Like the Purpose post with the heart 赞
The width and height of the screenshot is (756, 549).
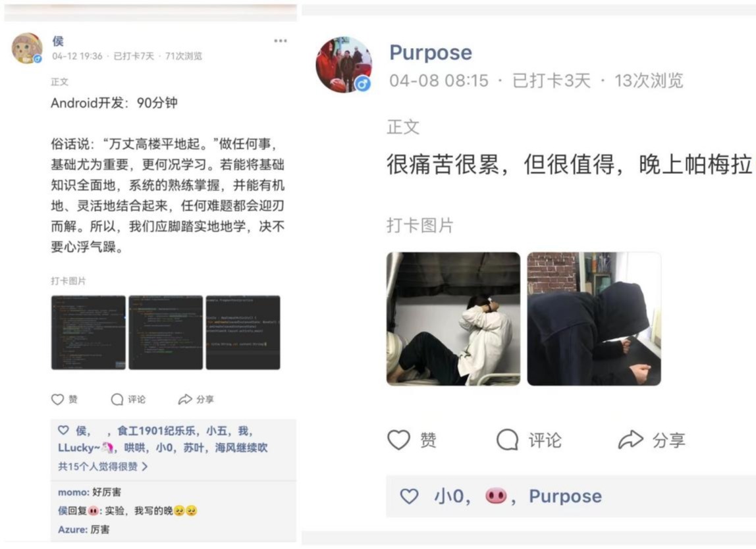(x=398, y=440)
